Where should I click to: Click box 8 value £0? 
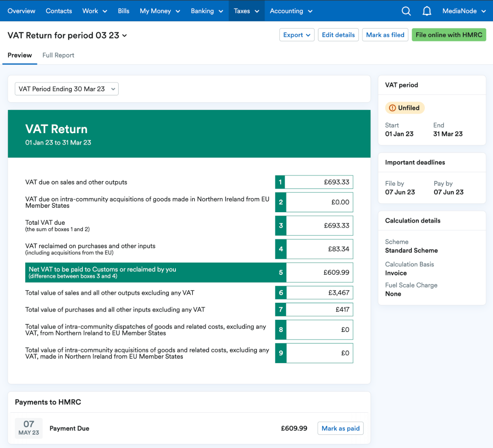pyautogui.click(x=319, y=330)
